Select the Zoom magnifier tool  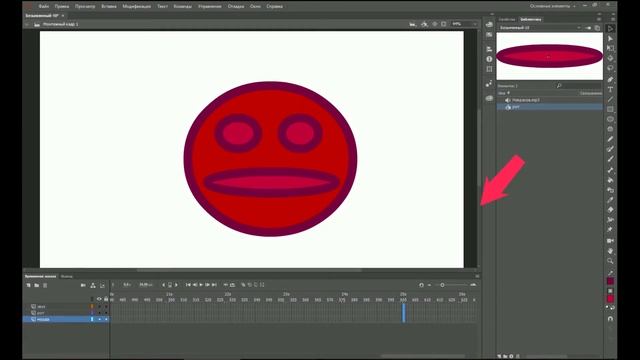point(610,261)
